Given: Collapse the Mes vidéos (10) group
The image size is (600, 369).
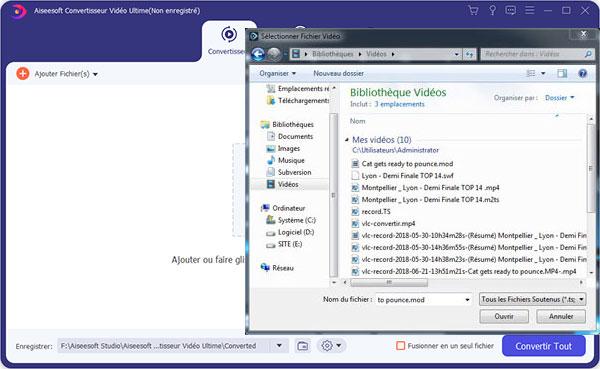Looking at the screenshot, I should [347, 140].
